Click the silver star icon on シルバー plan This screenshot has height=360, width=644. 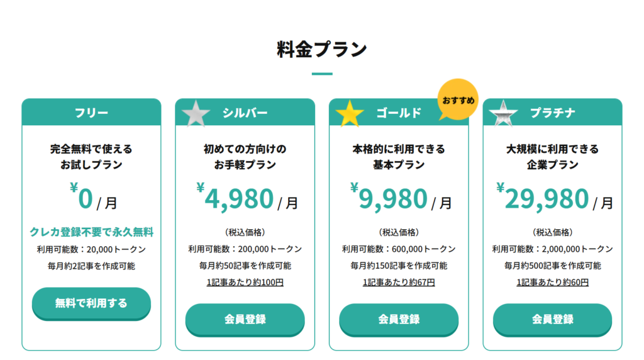point(196,113)
